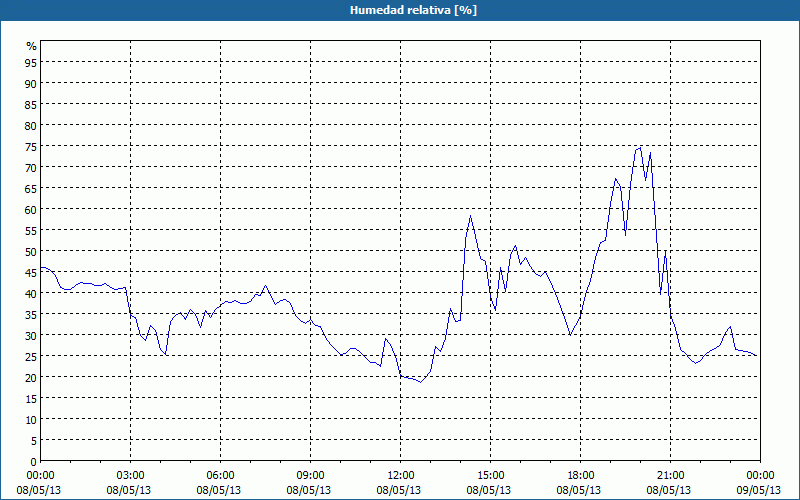Select the 65 y-axis label
The image size is (800, 500).
tap(31, 188)
